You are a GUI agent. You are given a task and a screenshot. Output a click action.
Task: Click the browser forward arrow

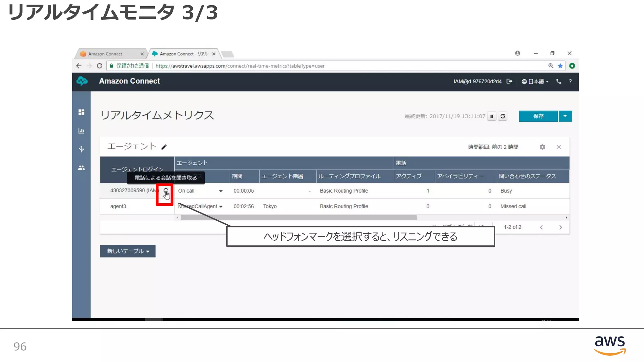pyautogui.click(x=89, y=66)
